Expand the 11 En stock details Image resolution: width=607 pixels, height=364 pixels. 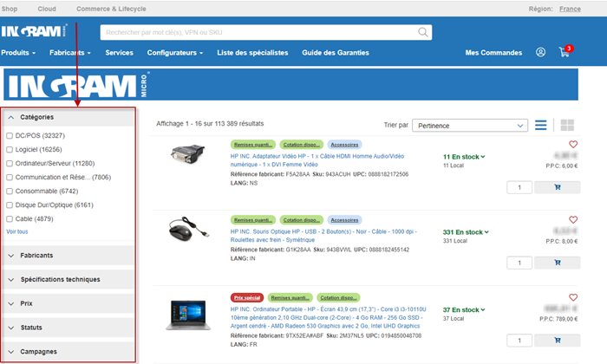click(x=464, y=157)
